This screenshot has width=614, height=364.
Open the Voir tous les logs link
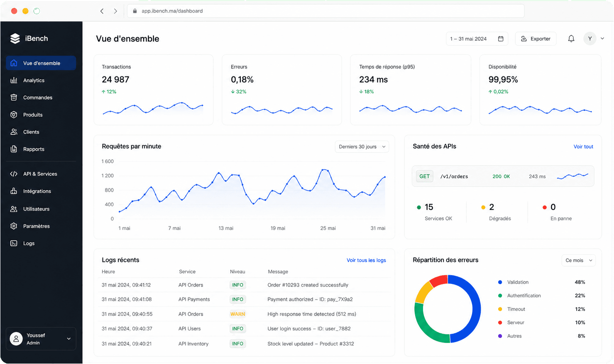click(x=366, y=260)
